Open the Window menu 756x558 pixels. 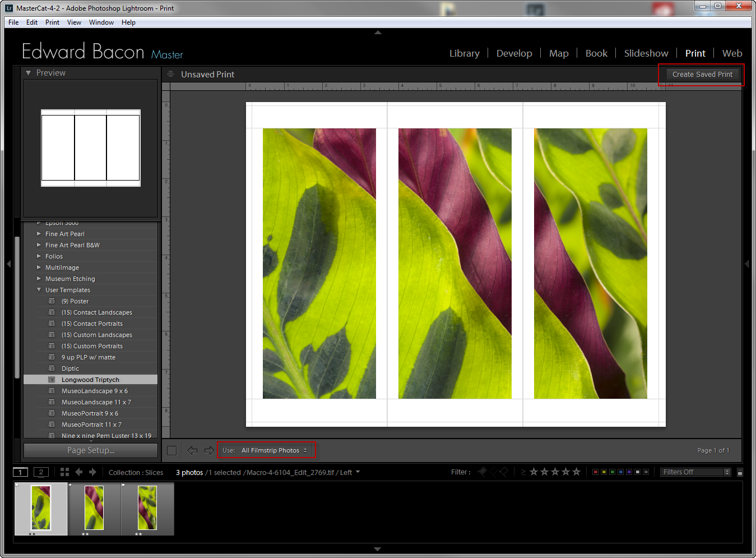[x=101, y=22]
